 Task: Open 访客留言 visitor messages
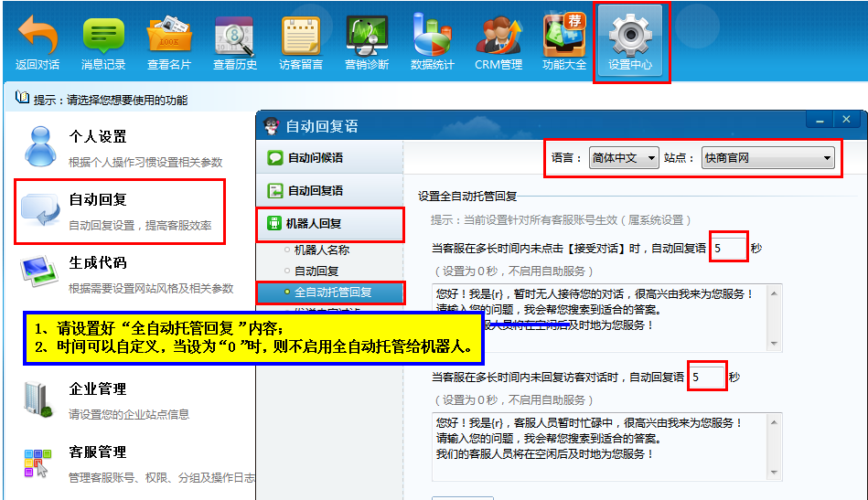(x=301, y=37)
